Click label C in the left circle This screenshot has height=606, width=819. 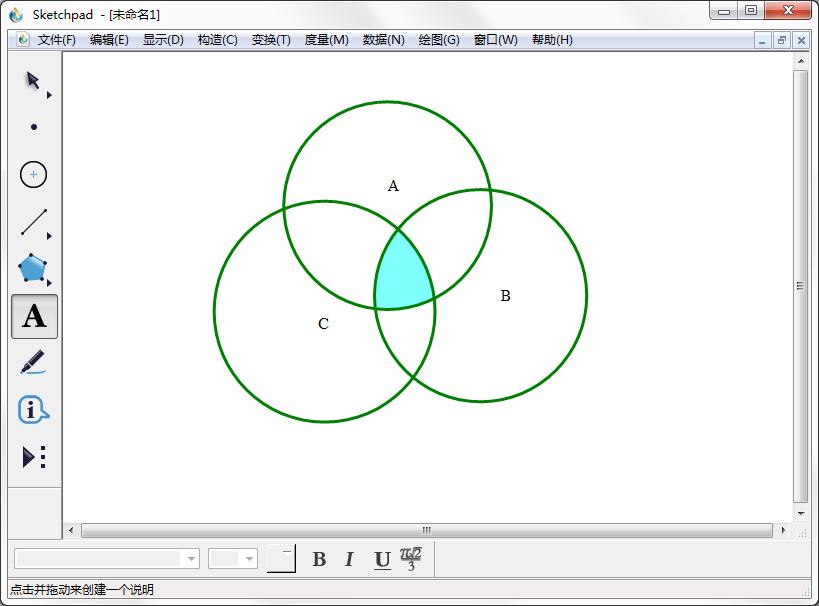[323, 324]
